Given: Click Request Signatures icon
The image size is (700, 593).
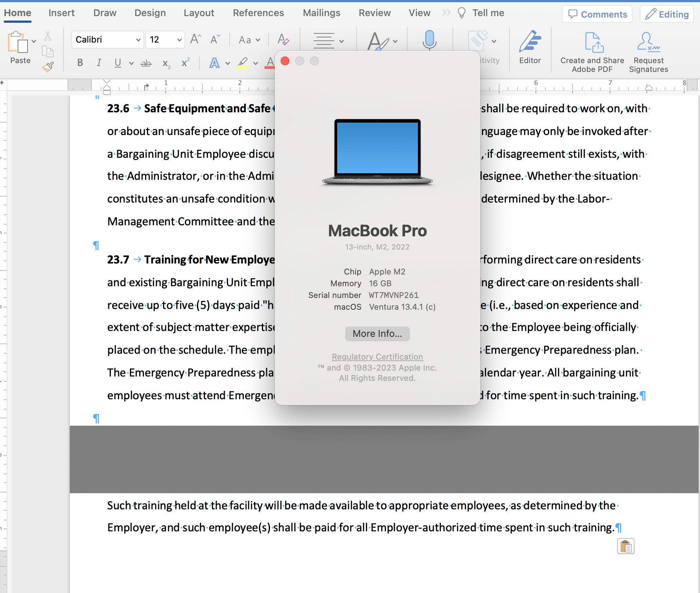Looking at the screenshot, I should click(x=649, y=52).
